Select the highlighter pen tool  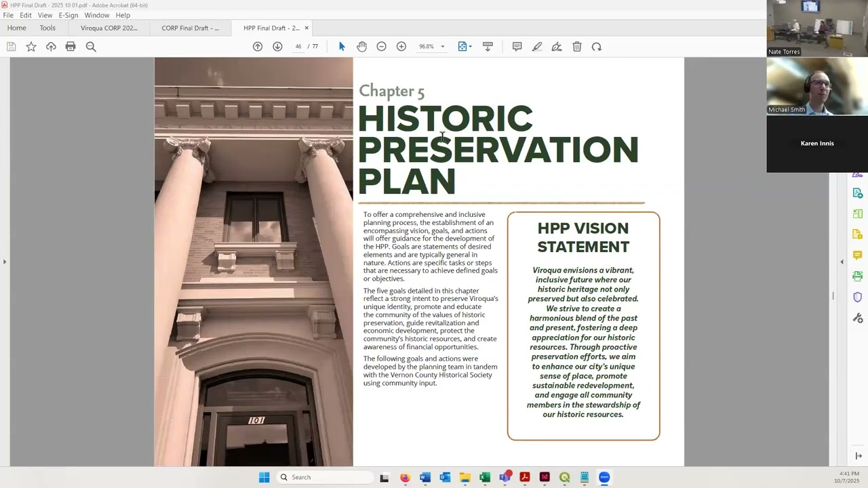click(x=537, y=47)
